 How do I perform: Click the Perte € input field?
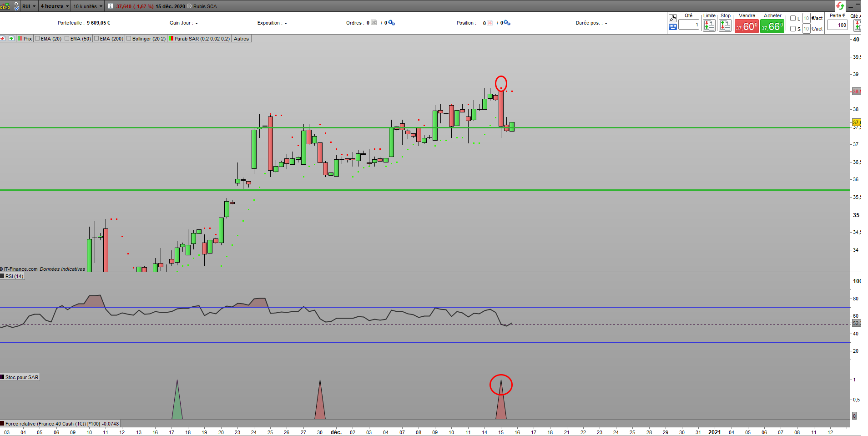838,25
